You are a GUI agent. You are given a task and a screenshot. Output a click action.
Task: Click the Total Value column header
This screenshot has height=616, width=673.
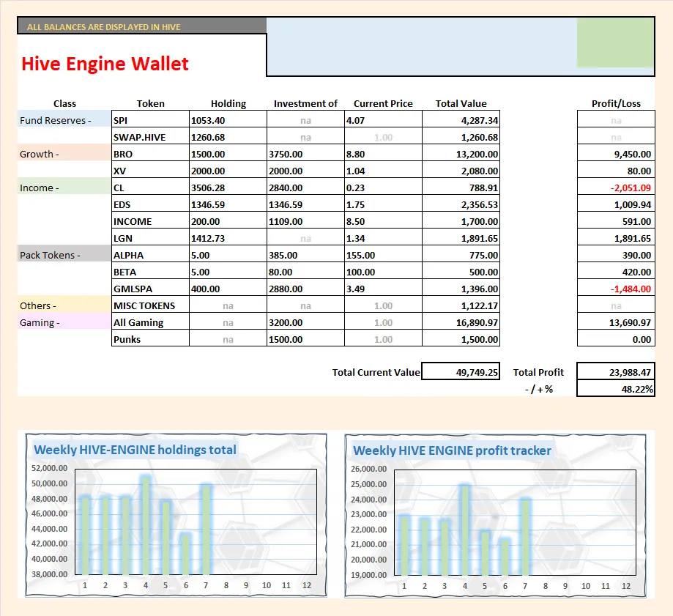click(x=461, y=103)
